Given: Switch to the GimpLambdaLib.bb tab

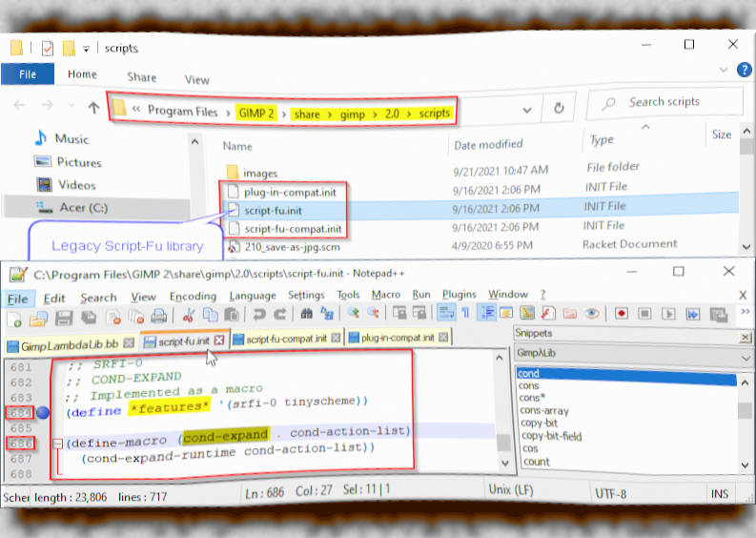Looking at the screenshot, I should pyautogui.click(x=70, y=345).
